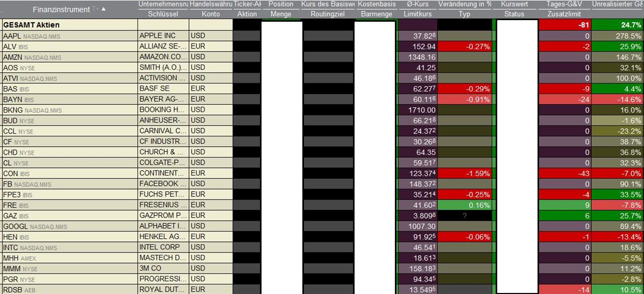Click the USD currency cell for MMM
The width and height of the screenshot is (644, 294).
[x=210, y=269]
